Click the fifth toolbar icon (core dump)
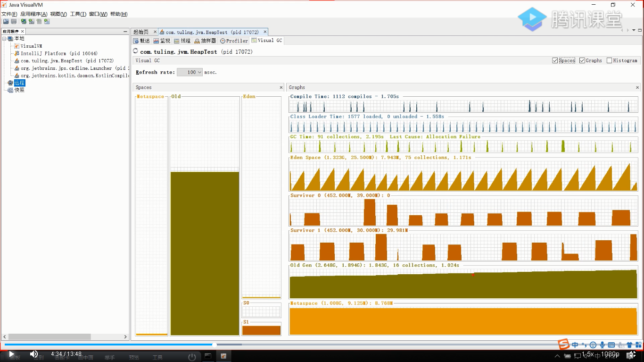The height and width of the screenshot is (362, 644). (x=39, y=21)
